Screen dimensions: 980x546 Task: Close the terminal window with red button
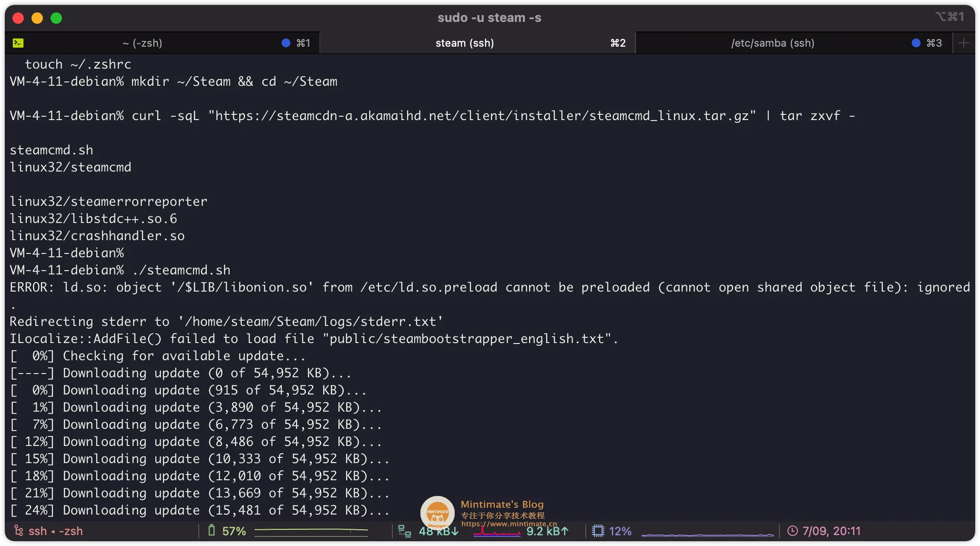coord(18,18)
